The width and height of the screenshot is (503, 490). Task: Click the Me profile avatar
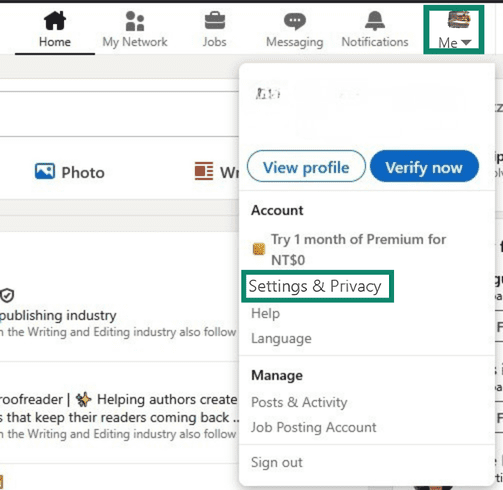click(x=459, y=19)
